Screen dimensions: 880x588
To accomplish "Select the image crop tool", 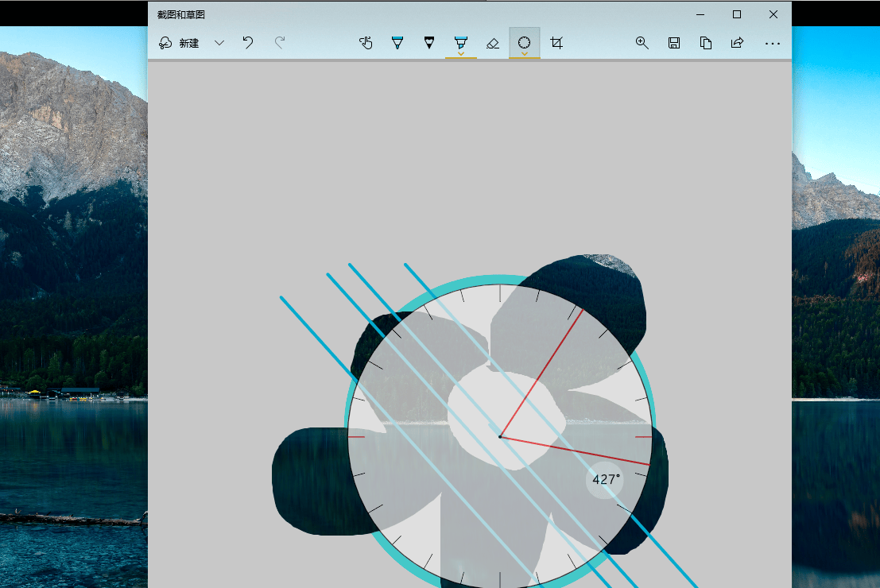I will pos(556,43).
